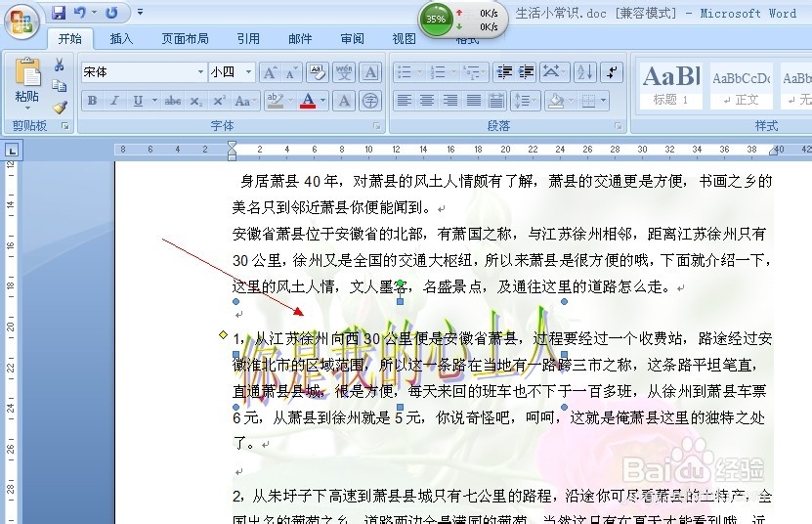Apply distributed alignment

click(496, 101)
